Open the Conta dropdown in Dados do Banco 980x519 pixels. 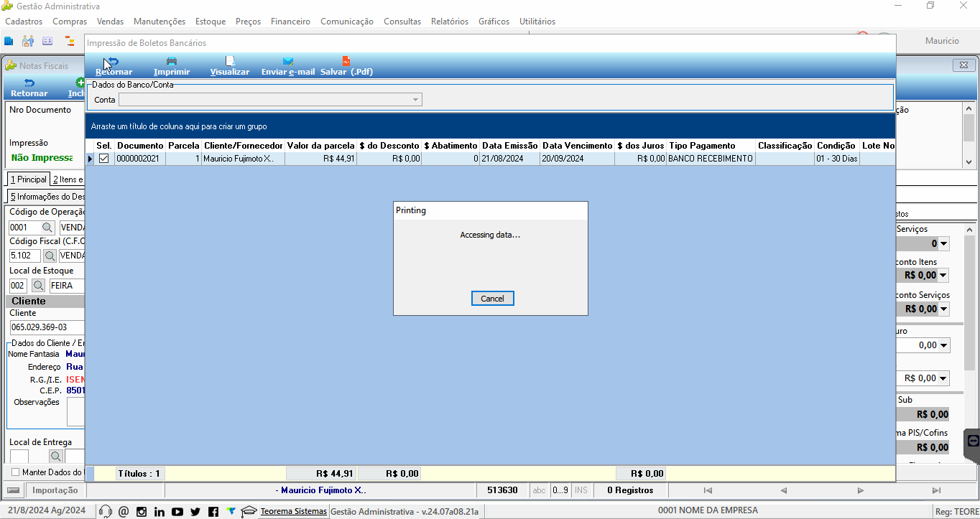tap(415, 100)
